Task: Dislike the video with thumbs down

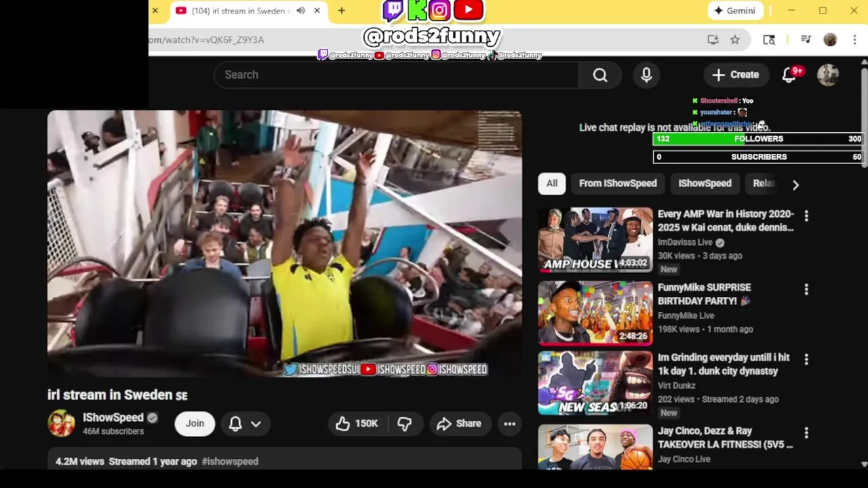Action: [x=405, y=424]
